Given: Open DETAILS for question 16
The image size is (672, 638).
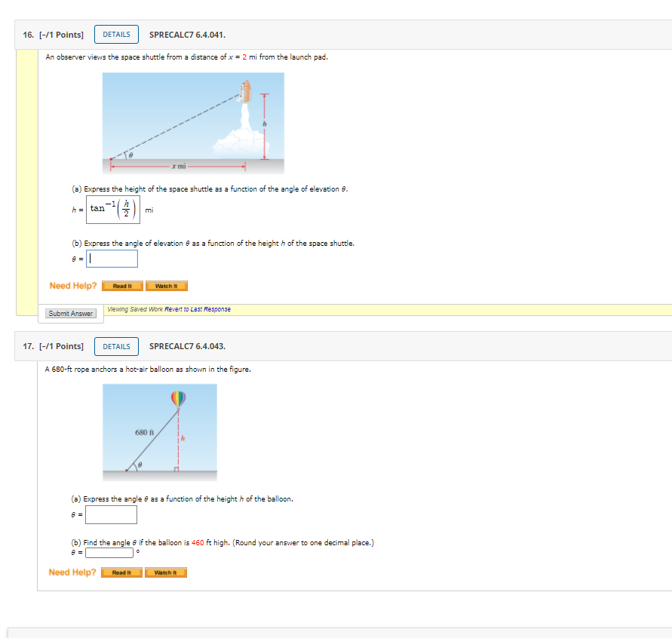Looking at the screenshot, I should (x=115, y=34).
